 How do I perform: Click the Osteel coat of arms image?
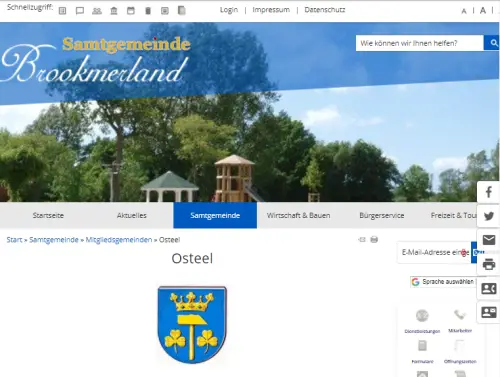(192, 325)
